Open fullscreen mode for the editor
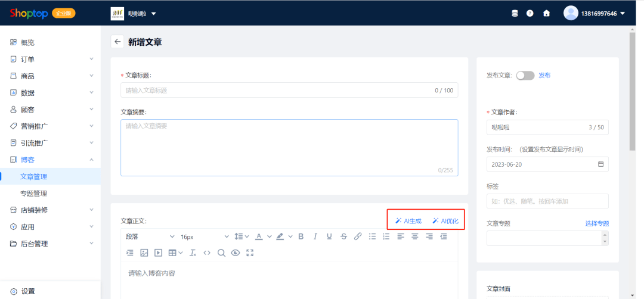This screenshot has width=644, height=299. [250, 253]
